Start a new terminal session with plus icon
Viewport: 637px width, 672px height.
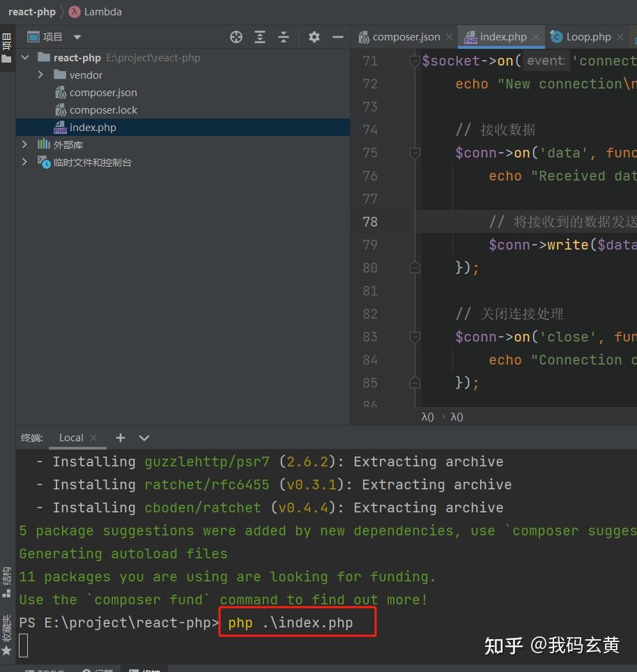pyautogui.click(x=119, y=438)
